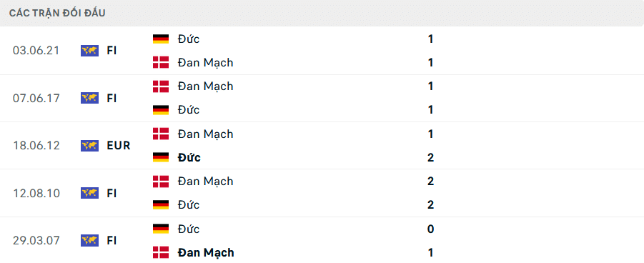Viewport: 644px width, 263px height.
Task: Click the Đức score 2 in the 18.06.12 match
Action: point(430,157)
